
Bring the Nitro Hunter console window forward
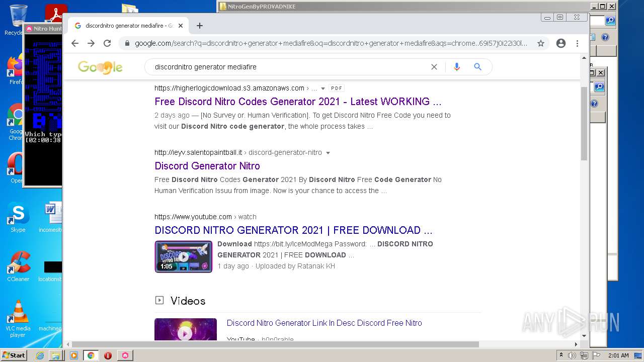[43, 29]
